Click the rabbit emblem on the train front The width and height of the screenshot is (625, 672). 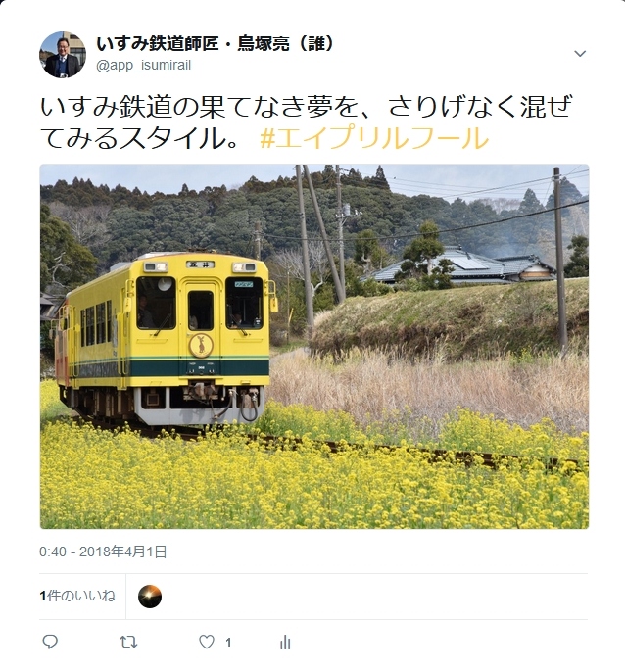coord(201,345)
